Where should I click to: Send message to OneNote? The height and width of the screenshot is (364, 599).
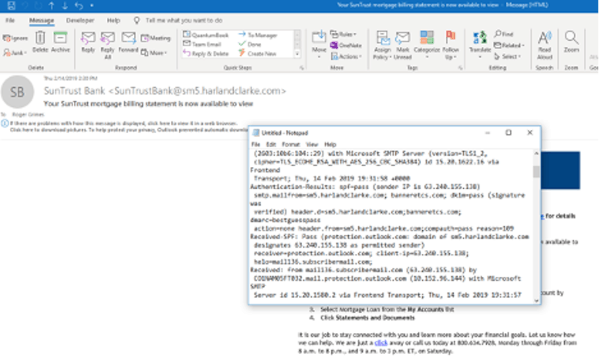(346, 45)
